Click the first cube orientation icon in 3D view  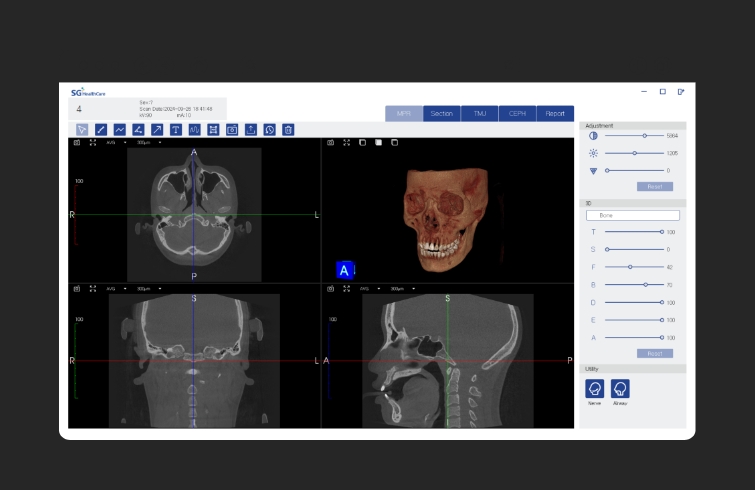[363, 142]
